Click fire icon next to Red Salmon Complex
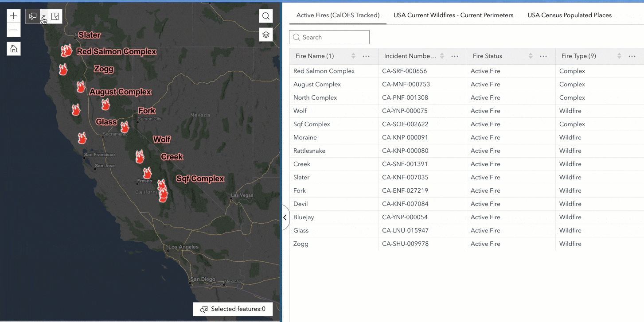This screenshot has height=322, width=644. [x=66, y=50]
